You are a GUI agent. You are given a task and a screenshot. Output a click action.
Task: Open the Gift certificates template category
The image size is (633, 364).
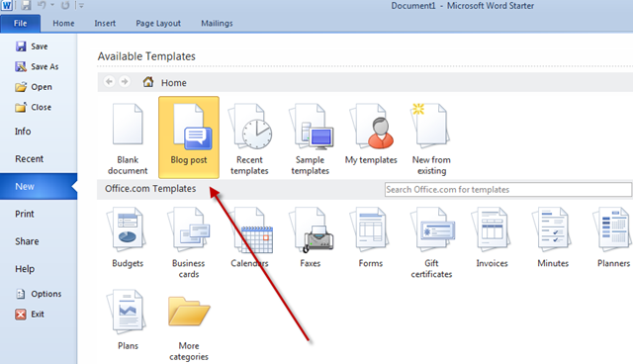(431, 242)
